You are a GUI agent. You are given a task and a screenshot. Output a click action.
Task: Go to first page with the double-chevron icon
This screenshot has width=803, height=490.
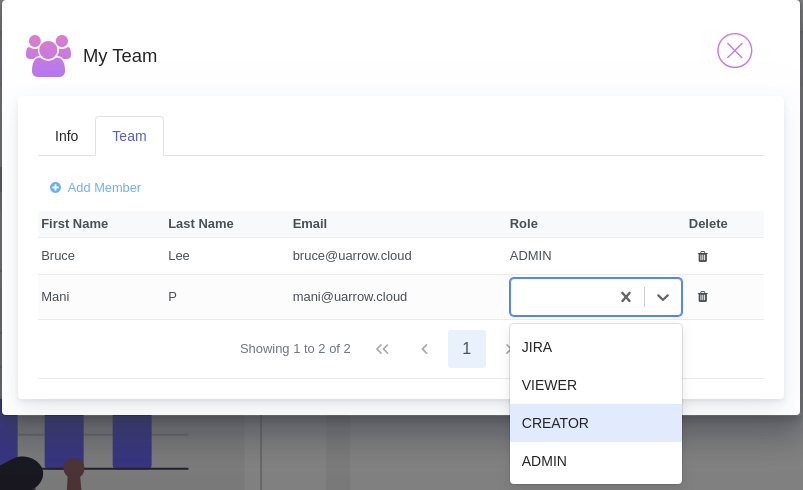pos(382,349)
